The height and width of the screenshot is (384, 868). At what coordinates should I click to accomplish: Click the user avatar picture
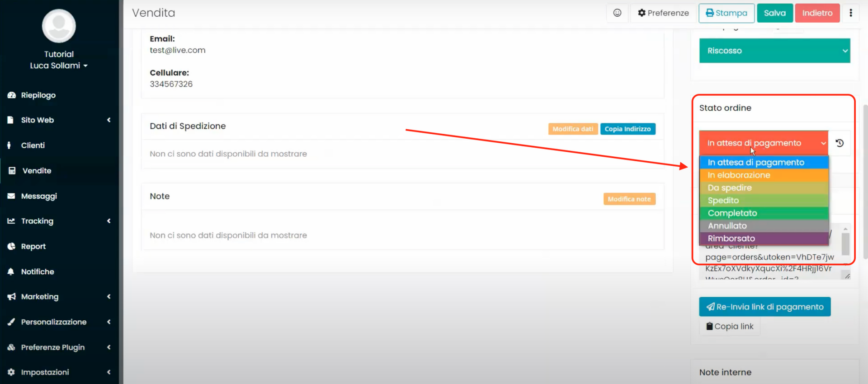coord(59,26)
